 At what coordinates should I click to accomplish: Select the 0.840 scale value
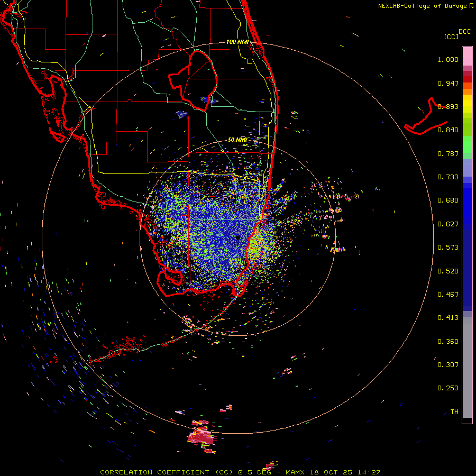coord(448,130)
